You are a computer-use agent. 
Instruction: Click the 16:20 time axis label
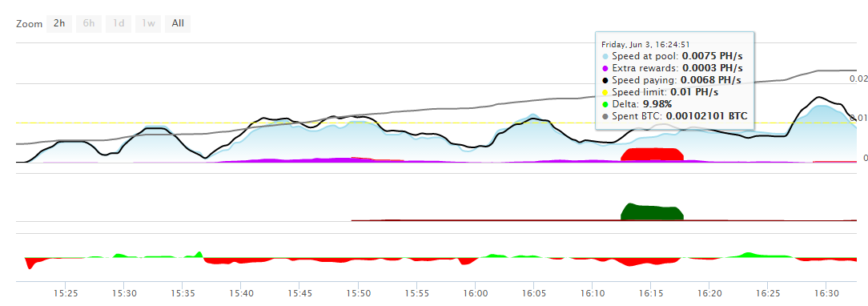(709, 292)
